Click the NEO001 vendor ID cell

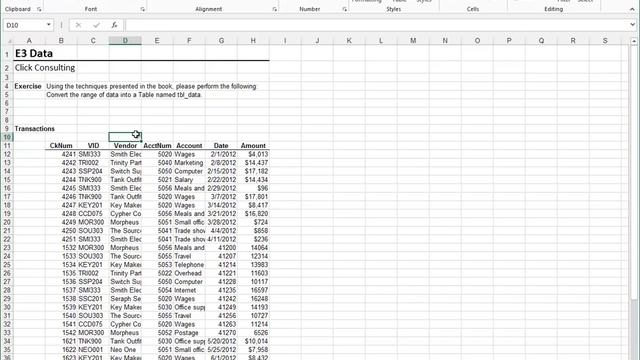point(93,350)
